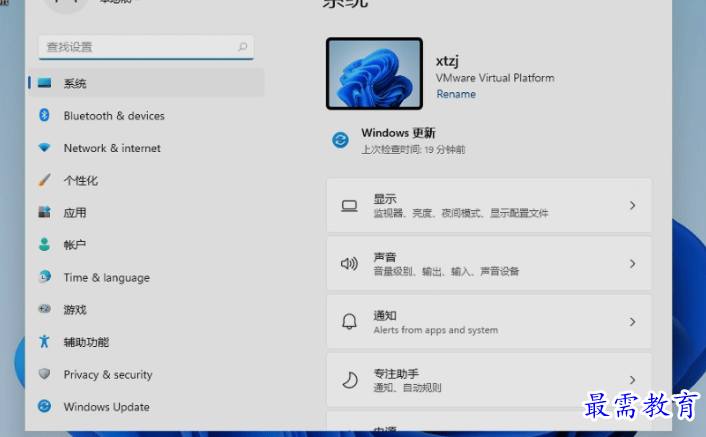The image size is (706, 437).
Task: Open the 声音 row chevron
Action: point(633,264)
